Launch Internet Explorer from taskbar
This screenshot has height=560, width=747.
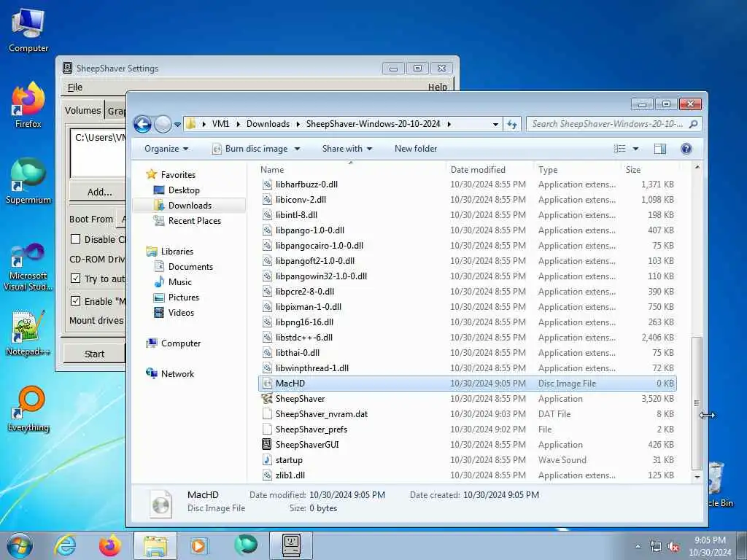(x=65, y=545)
